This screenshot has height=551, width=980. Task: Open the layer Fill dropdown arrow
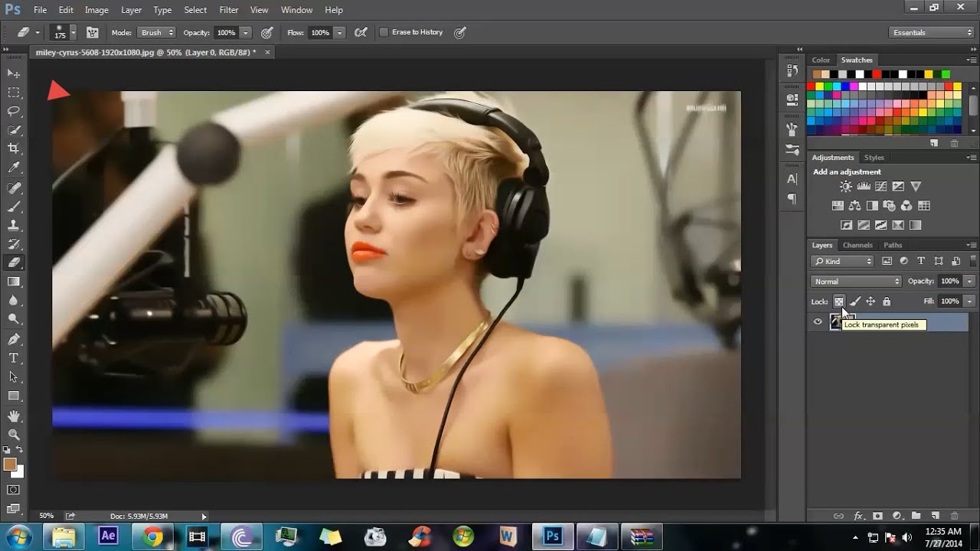970,302
